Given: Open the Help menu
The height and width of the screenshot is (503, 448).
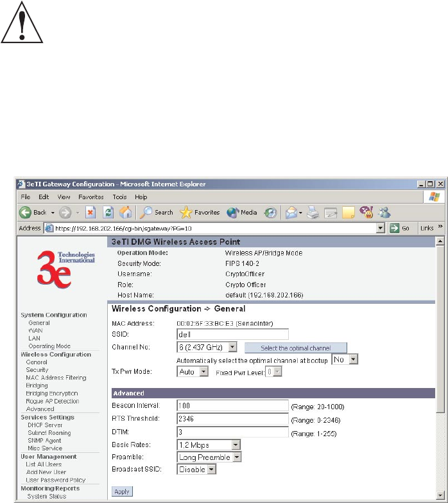Looking at the screenshot, I should [141, 197].
